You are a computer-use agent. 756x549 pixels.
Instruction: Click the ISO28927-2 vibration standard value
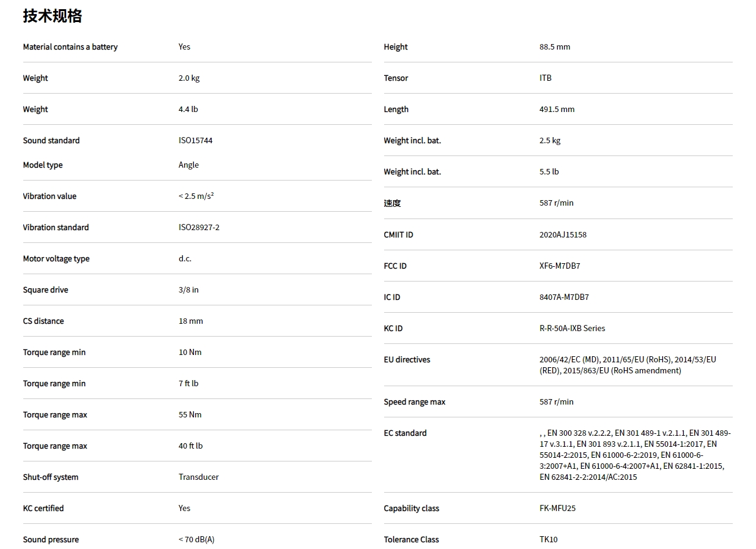pos(199,227)
